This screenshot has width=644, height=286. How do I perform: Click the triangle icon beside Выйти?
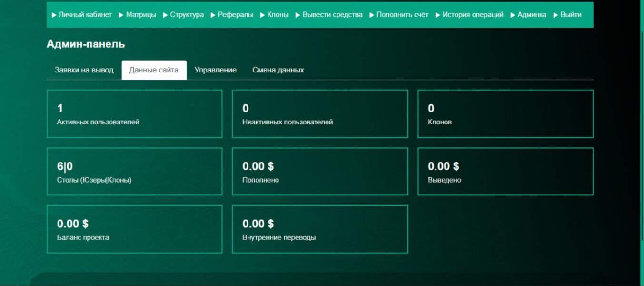[x=555, y=14]
